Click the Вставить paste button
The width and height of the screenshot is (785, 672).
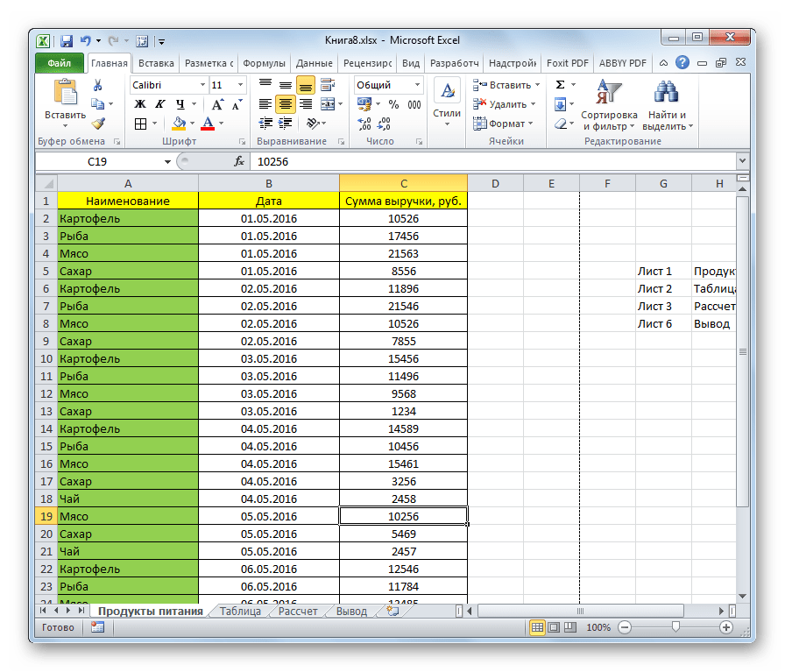65,102
